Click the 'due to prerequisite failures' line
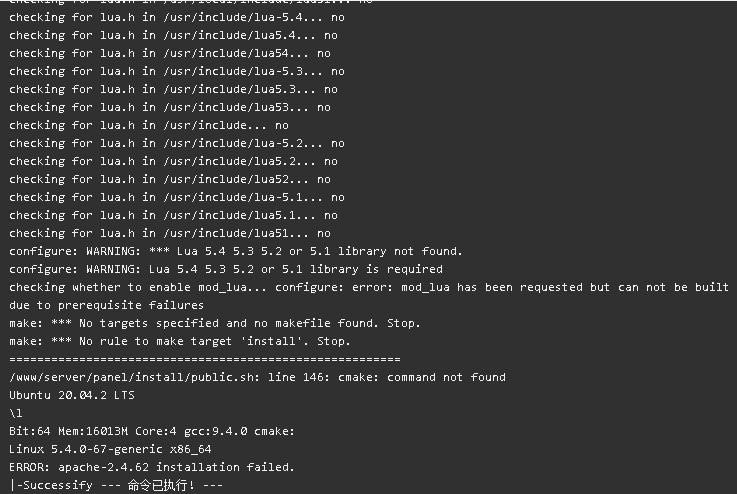This screenshot has width=737, height=494. [x=106, y=306]
